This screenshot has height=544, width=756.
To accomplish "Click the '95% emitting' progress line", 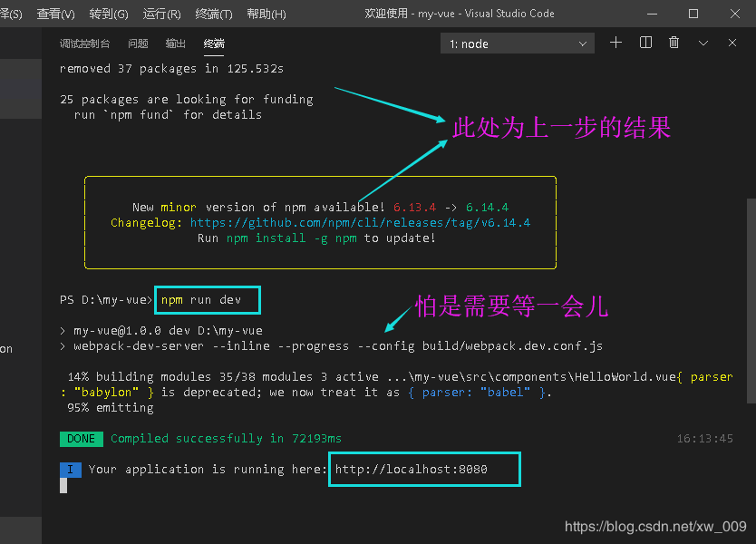I will (x=111, y=408).
